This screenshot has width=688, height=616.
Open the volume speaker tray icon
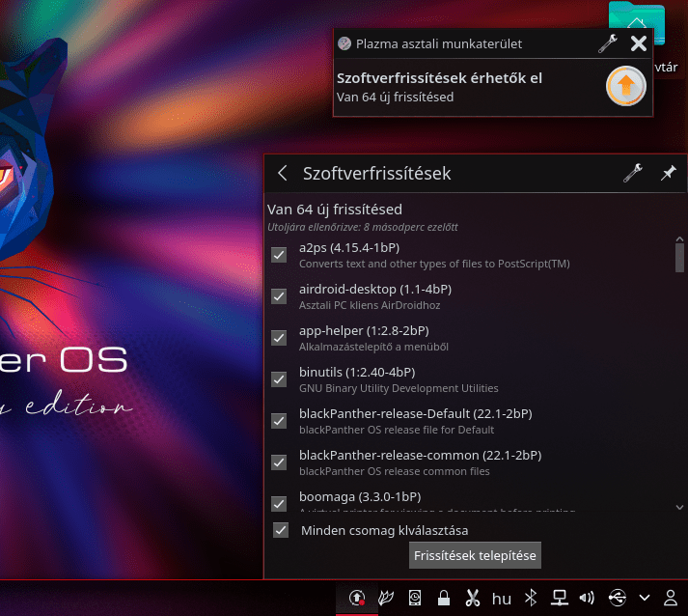tap(588, 598)
